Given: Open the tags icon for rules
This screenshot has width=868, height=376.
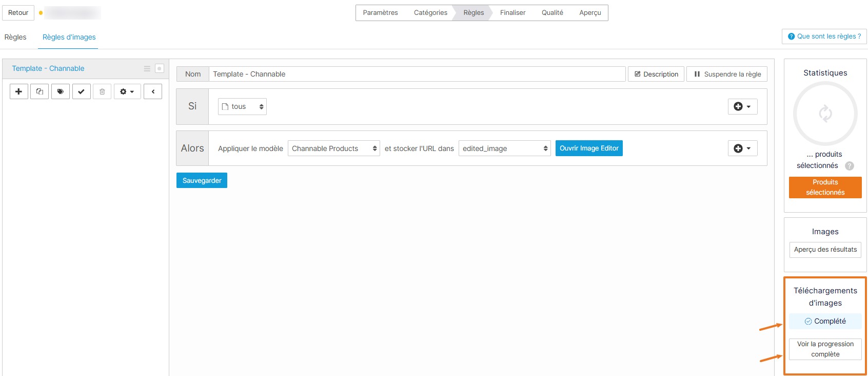Looking at the screenshot, I should click(x=61, y=91).
